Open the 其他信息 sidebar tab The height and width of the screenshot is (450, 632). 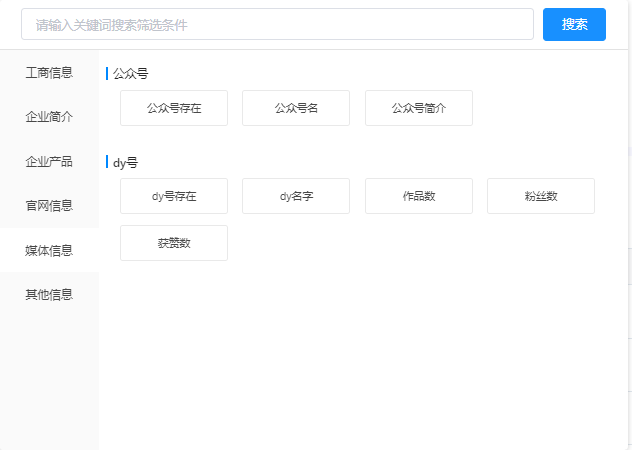point(49,295)
